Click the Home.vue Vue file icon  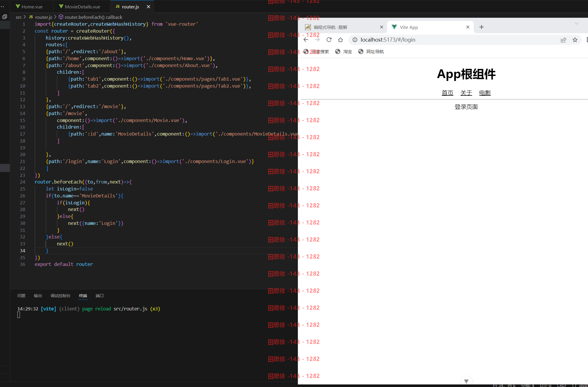coord(18,6)
